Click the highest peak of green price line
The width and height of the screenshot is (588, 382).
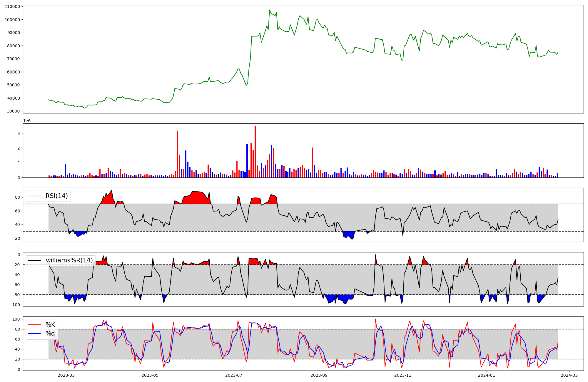coord(270,10)
